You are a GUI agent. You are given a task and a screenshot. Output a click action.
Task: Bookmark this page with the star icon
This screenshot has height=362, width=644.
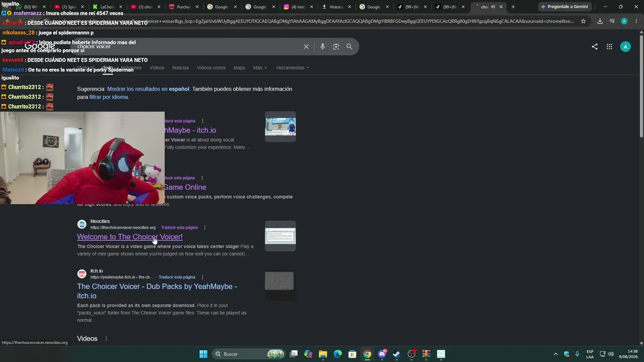pyautogui.click(x=583, y=21)
